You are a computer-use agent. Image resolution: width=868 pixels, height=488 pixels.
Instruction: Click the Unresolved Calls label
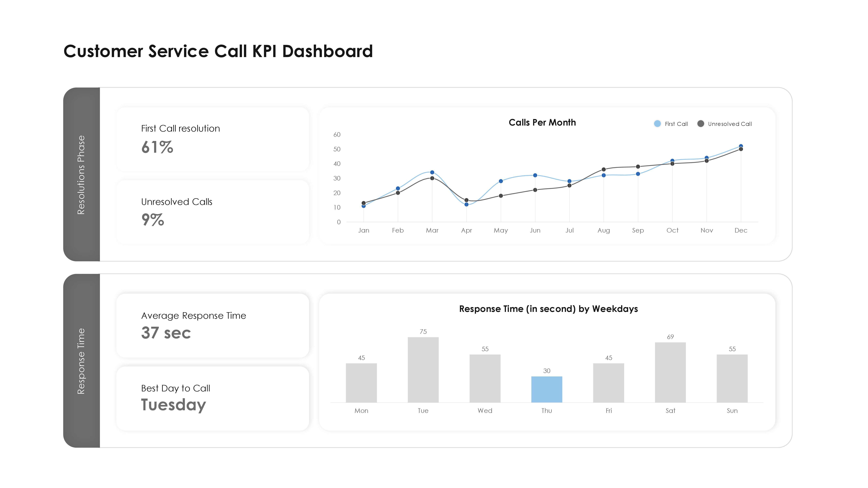click(177, 202)
